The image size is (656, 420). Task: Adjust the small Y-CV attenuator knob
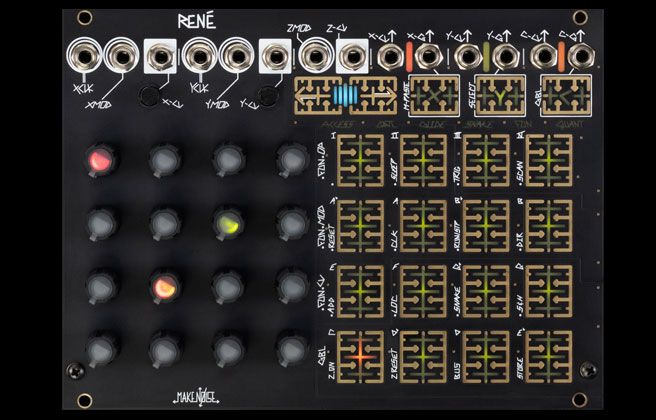[x=269, y=96]
